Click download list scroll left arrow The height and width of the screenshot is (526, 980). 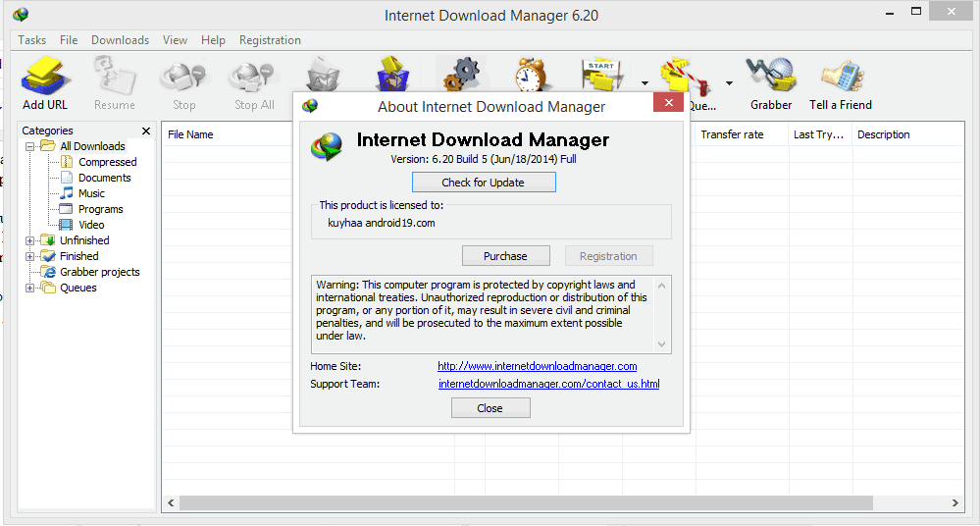[x=172, y=502]
